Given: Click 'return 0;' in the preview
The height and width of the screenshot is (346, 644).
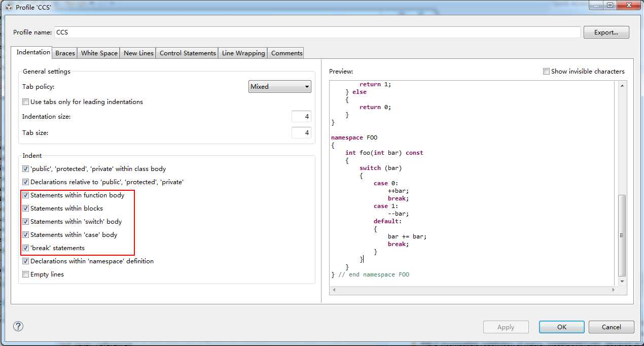Looking at the screenshot, I should click(375, 107).
